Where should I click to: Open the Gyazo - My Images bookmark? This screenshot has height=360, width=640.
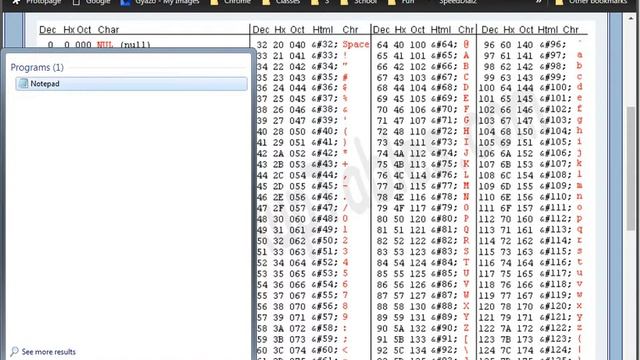pyautogui.click(x=160, y=2)
